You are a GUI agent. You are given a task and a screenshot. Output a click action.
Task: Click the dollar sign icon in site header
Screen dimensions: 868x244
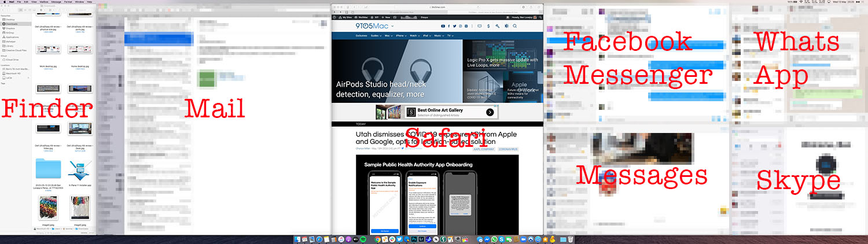489,26
